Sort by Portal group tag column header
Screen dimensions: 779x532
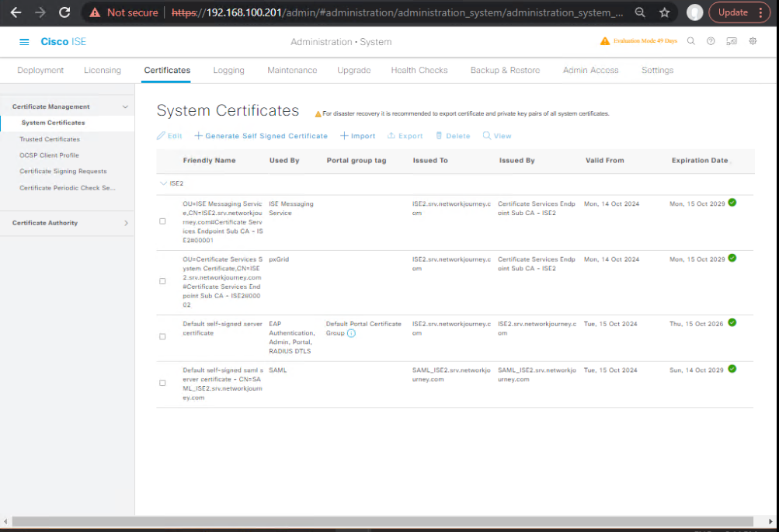coord(356,161)
